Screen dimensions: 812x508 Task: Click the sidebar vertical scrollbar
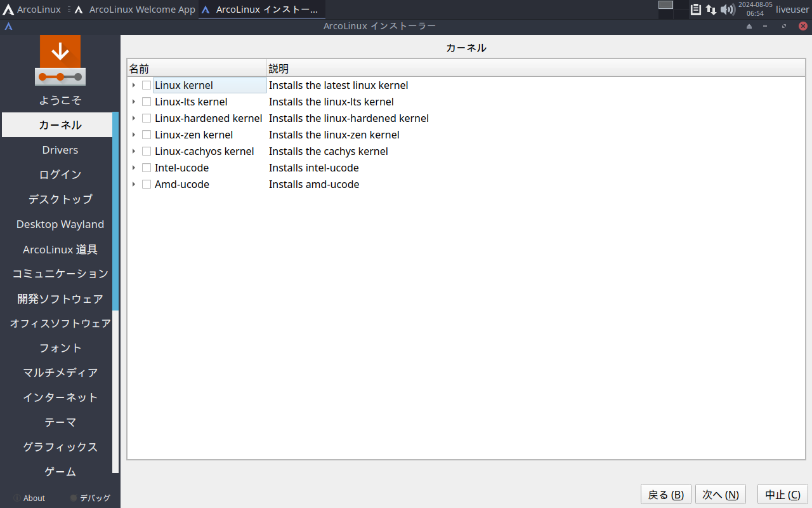pos(115,292)
